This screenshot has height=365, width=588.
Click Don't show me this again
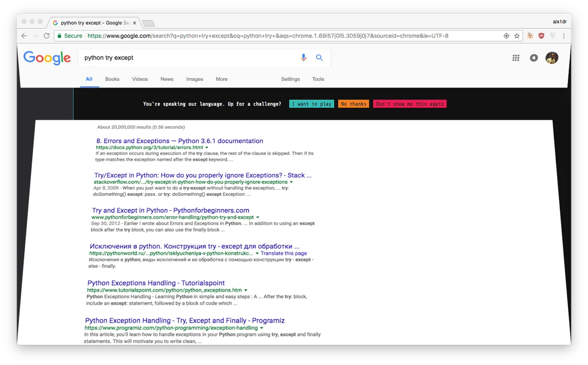point(410,104)
